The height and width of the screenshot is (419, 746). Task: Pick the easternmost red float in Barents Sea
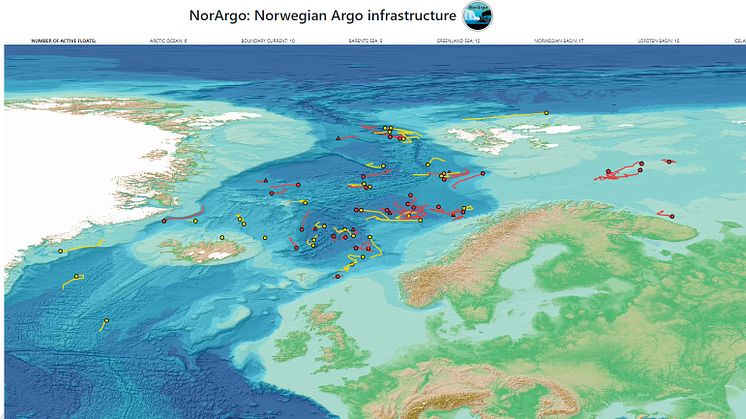pos(669,162)
